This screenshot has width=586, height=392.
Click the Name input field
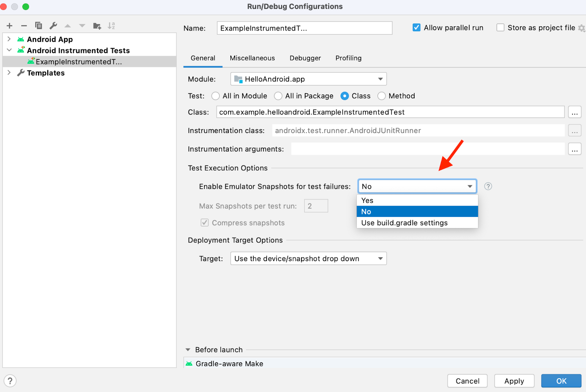click(x=304, y=28)
